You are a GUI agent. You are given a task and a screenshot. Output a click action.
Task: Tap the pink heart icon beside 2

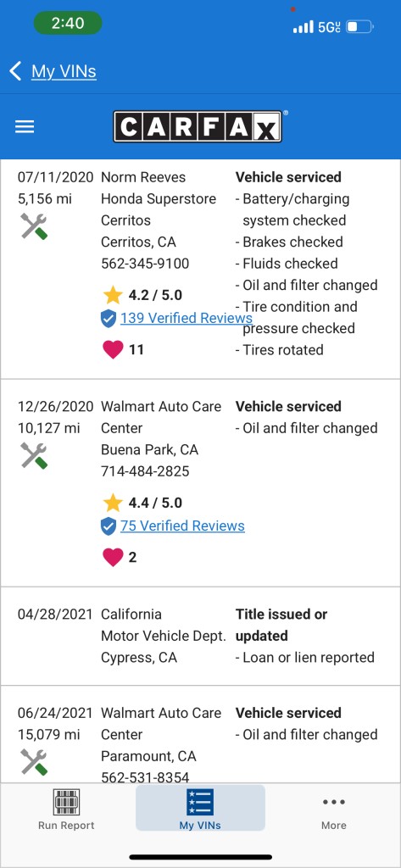point(113,557)
